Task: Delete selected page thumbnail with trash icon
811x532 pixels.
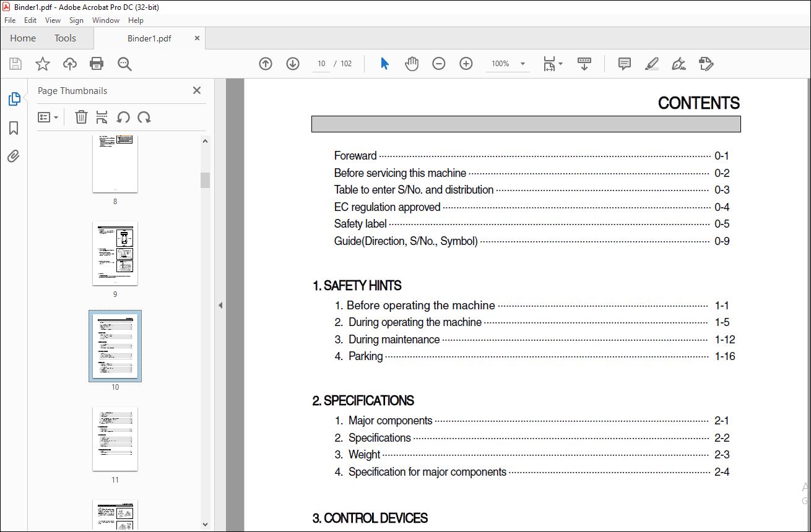Action: (81, 117)
